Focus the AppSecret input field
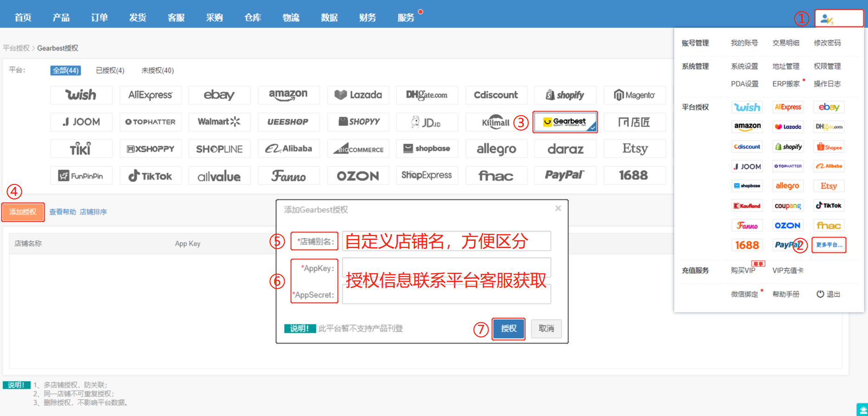The image size is (868, 416). 447,295
